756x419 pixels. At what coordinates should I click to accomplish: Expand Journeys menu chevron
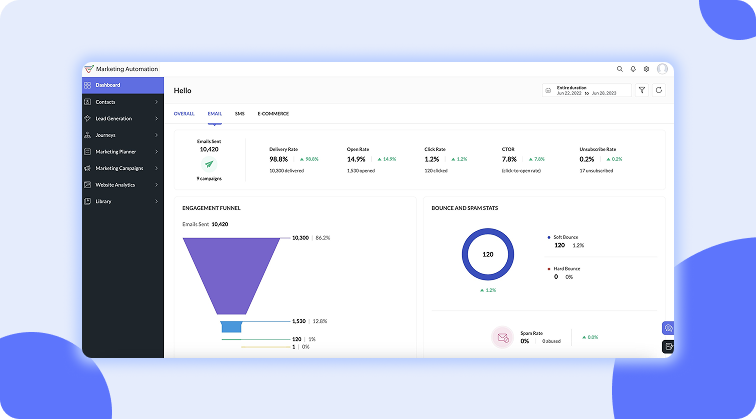pyautogui.click(x=156, y=135)
